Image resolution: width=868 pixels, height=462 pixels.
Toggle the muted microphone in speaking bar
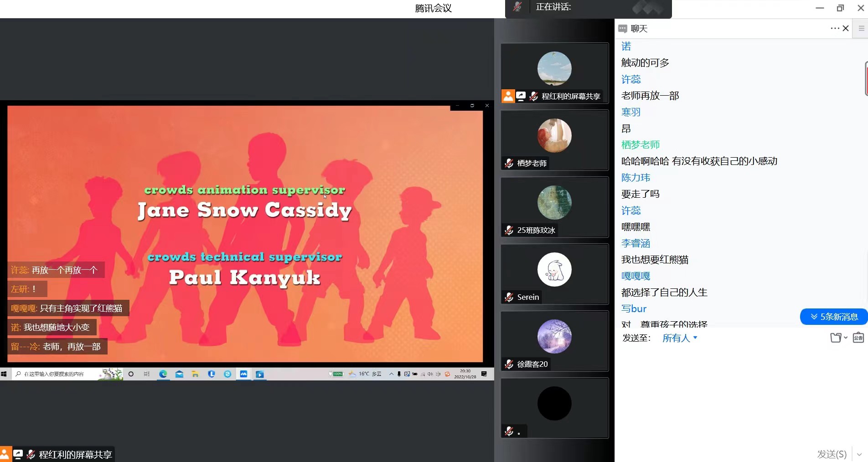click(517, 7)
